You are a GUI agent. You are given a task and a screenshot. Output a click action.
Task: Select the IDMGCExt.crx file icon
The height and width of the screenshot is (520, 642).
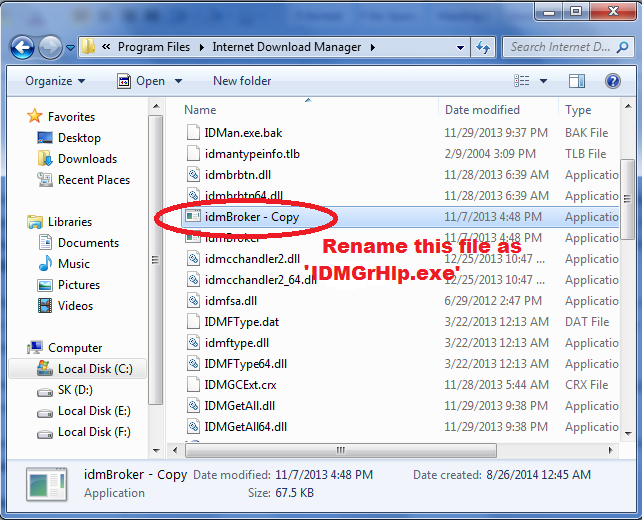(193, 384)
